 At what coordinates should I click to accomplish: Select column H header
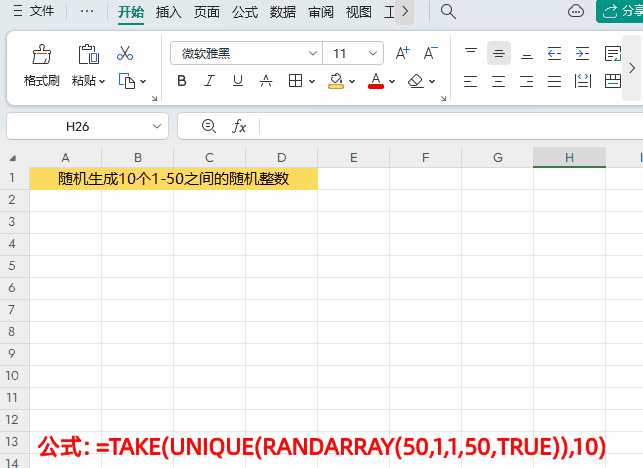point(569,158)
